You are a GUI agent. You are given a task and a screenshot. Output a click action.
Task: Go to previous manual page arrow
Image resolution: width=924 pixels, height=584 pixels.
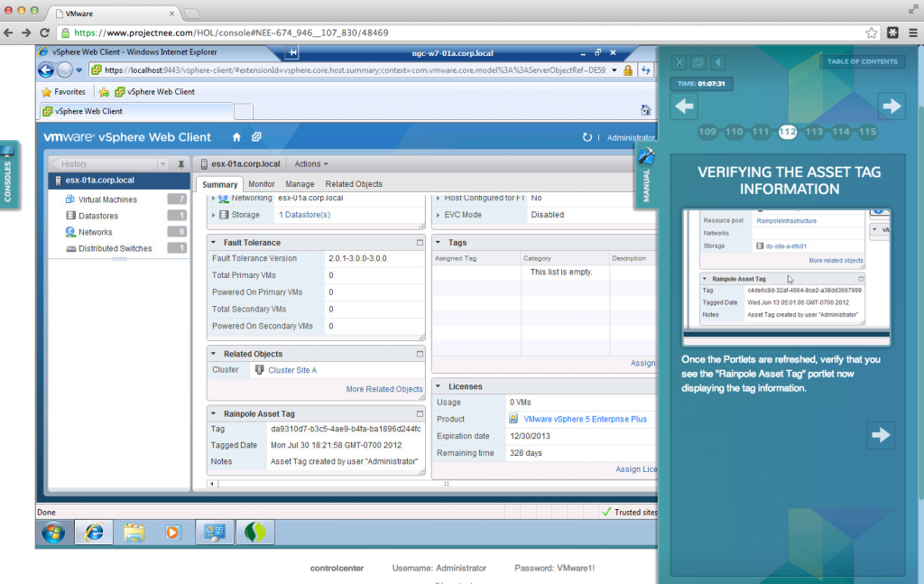pos(684,107)
